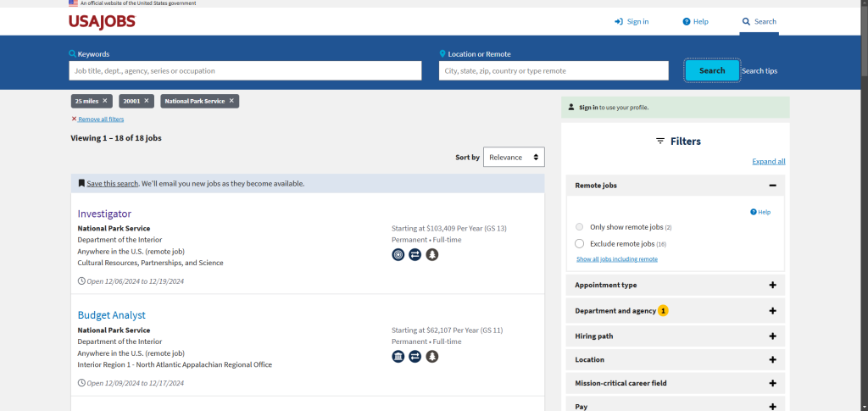This screenshot has width=868, height=411.
Task: Open Help in the top navigation
Action: coord(695,21)
